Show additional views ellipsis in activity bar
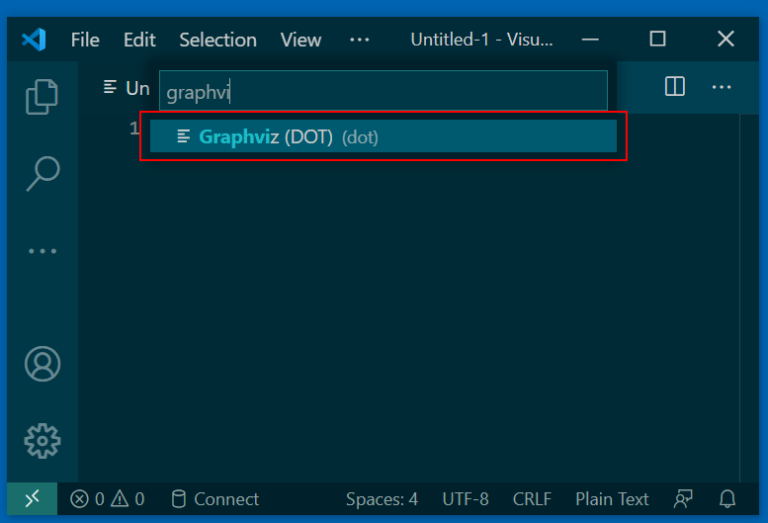Viewport: 768px width, 523px height. click(x=42, y=251)
